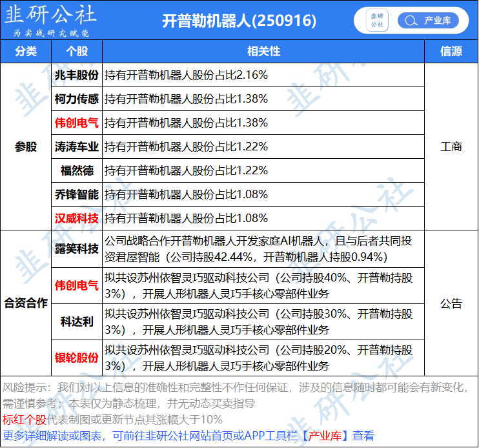The height and width of the screenshot is (448, 479).
Task: Select the 柯力传感 stock name
Action: coord(77,99)
